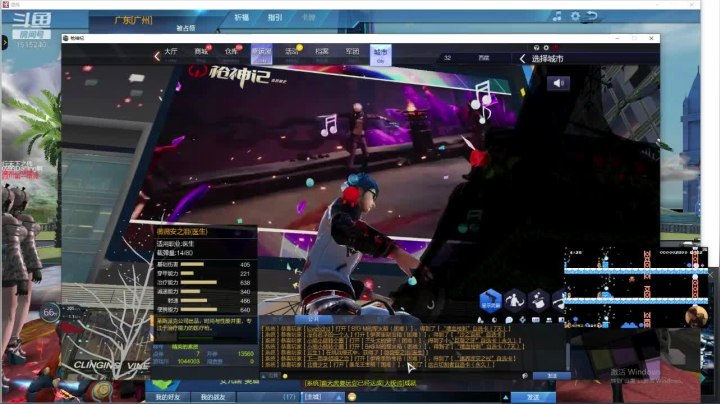Click the 广东[广州] location label
Viewport: 720px width, 404px height.
(133, 20)
